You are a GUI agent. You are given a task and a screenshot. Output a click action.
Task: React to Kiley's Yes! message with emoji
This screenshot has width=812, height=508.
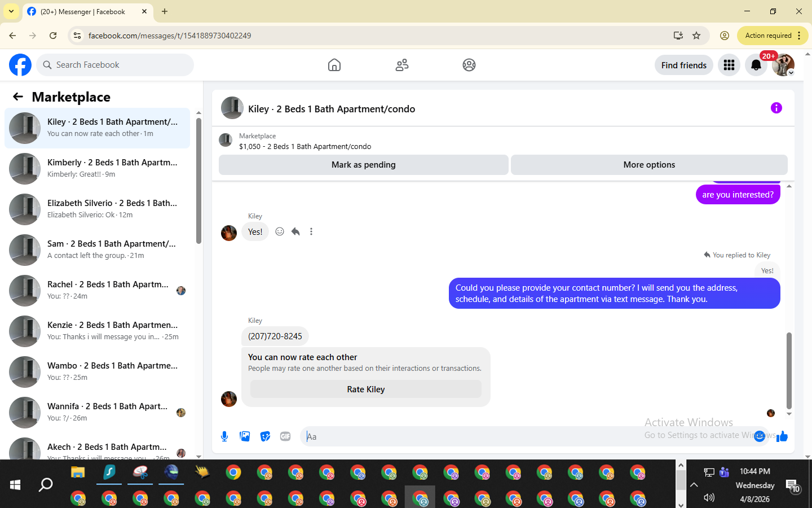click(280, 231)
